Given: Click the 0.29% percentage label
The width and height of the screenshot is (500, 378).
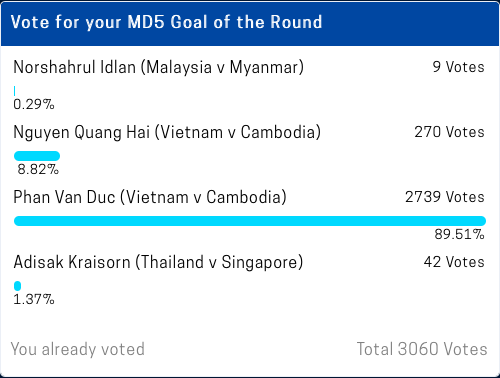Looking at the screenshot, I should pos(34,105).
